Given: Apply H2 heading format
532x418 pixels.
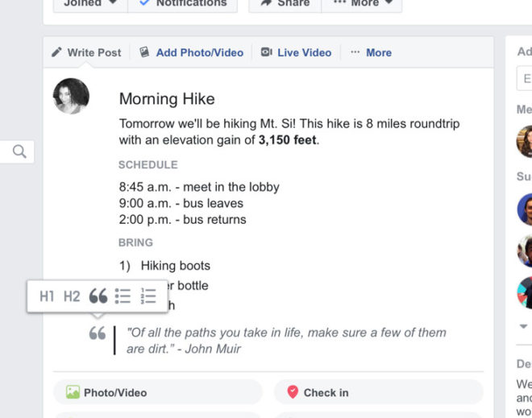Looking at the screenshot, I should 72,296.
